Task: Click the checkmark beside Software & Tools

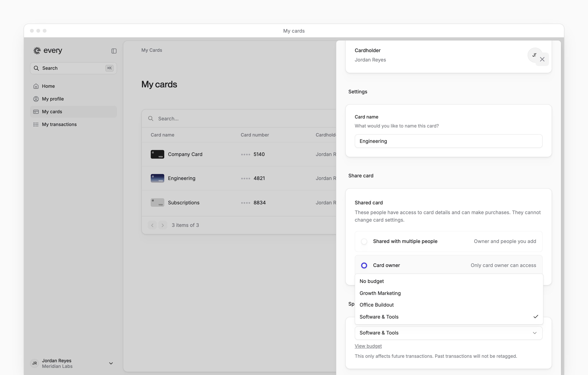Action: 536,317
